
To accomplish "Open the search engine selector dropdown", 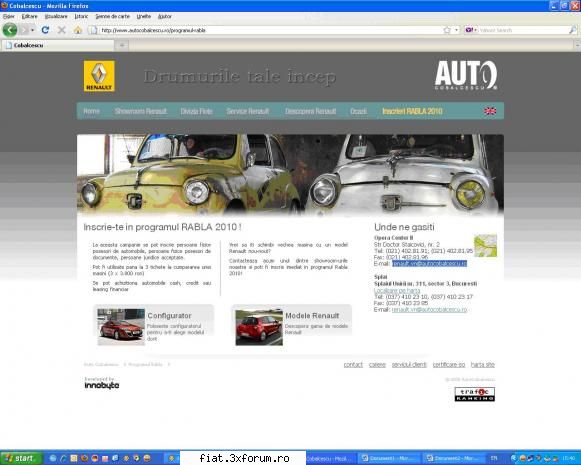I will tap(471, 30).
